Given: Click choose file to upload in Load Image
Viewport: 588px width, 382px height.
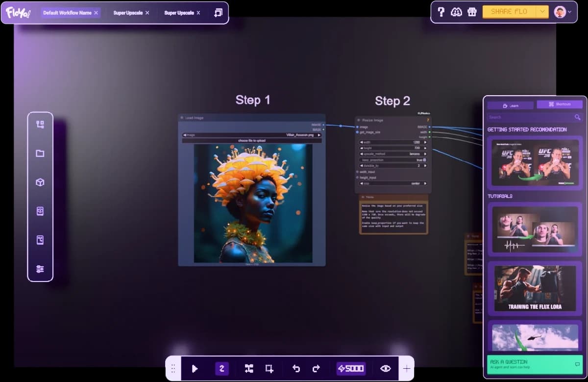Looking at the screenshot, I should click(x=251, y=141).
